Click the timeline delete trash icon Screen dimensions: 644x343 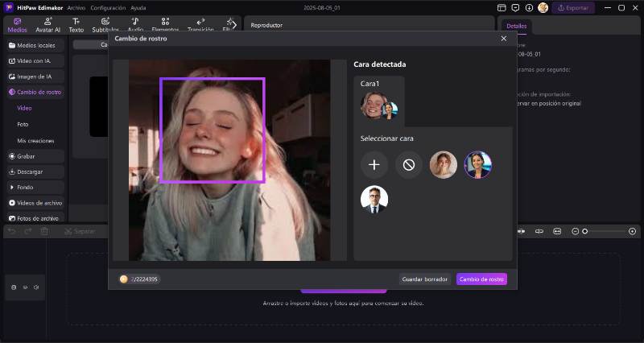pyautogui.click(x=44, y=231)
